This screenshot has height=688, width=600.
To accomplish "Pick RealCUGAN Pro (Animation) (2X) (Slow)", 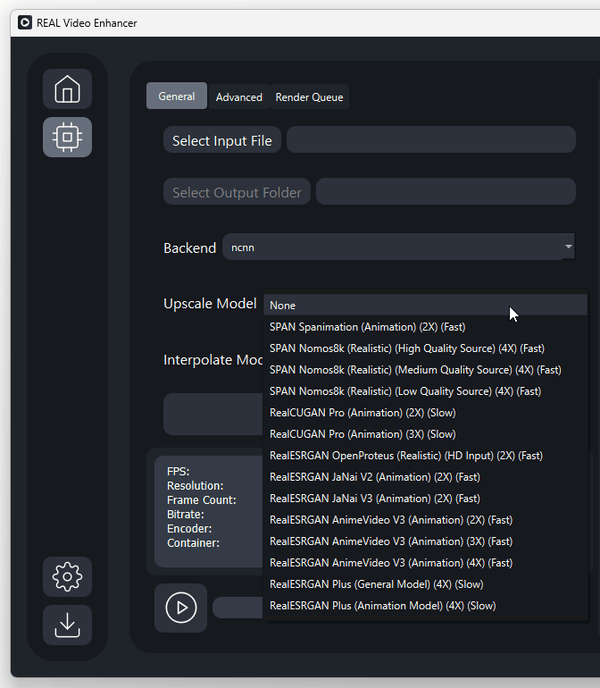I will pyautogui.click(x=425, y=412).
